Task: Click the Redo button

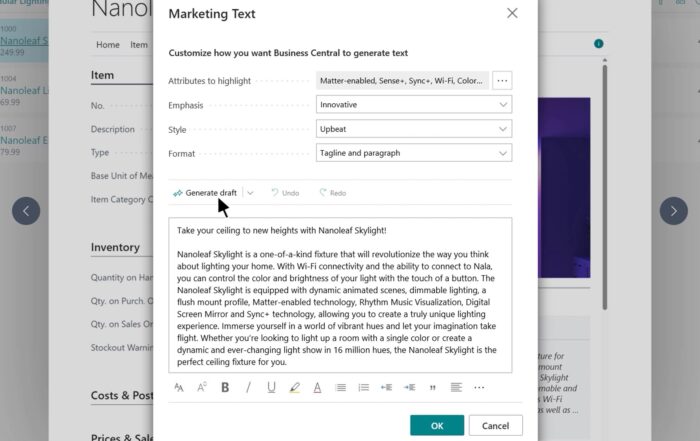Action: 333,193
